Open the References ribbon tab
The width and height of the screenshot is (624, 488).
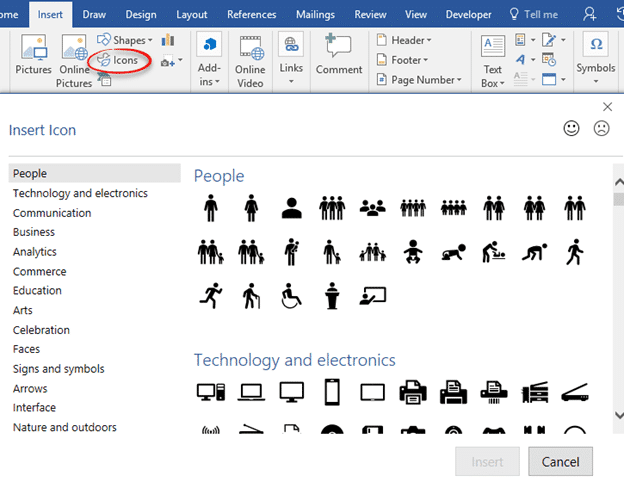[251, 15]
